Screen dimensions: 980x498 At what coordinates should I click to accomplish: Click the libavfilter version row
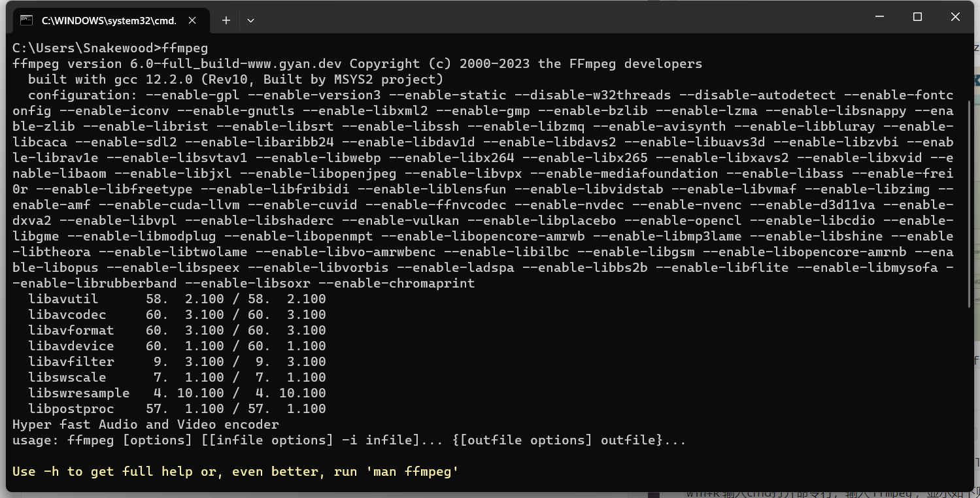177,362
